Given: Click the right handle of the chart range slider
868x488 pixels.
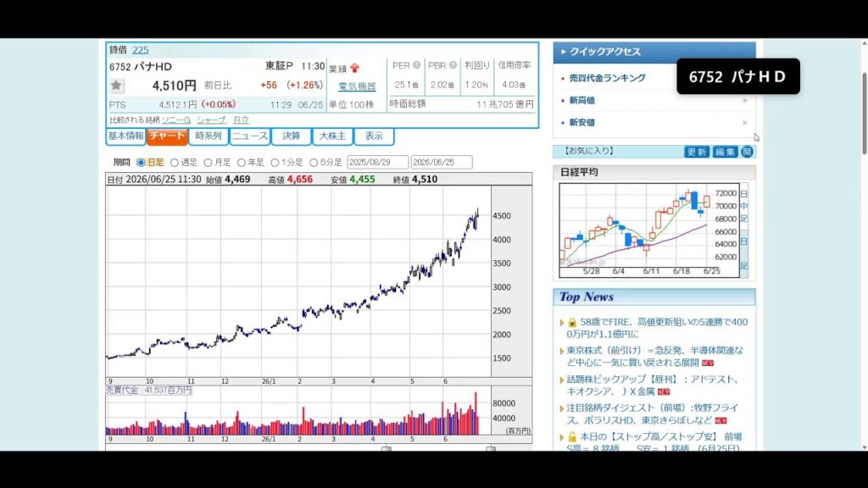Looking at the screenshot, I should (491, 449).
